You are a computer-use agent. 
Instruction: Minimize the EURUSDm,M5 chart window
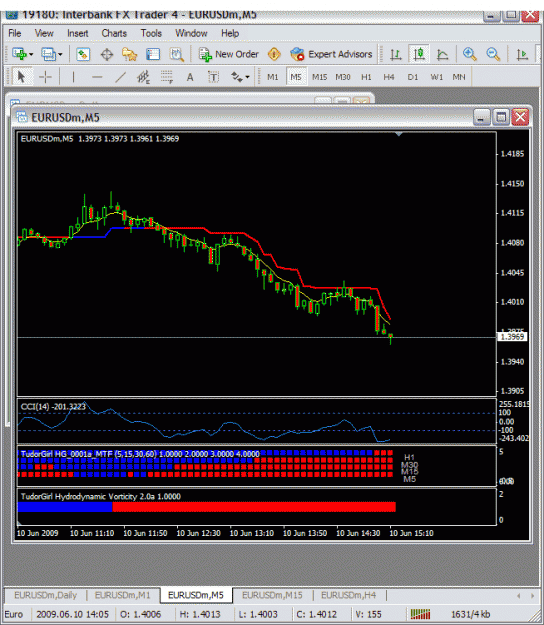tap(481, 117)
